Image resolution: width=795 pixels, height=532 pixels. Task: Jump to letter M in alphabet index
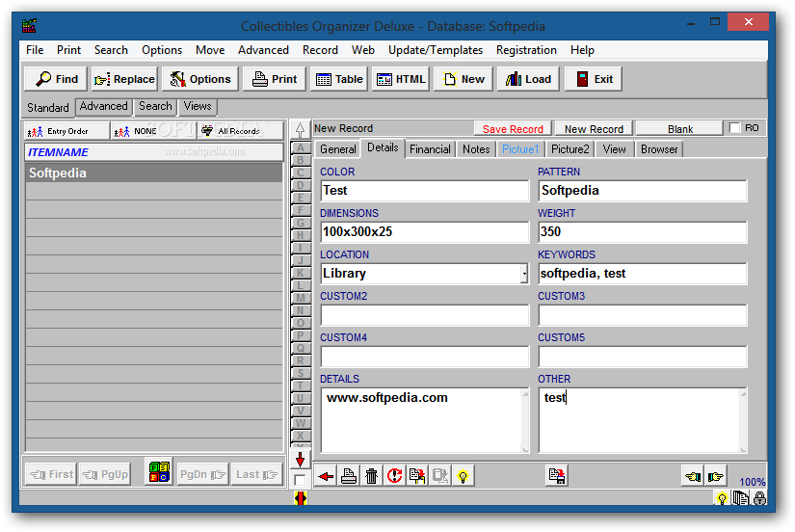[300, 298]
